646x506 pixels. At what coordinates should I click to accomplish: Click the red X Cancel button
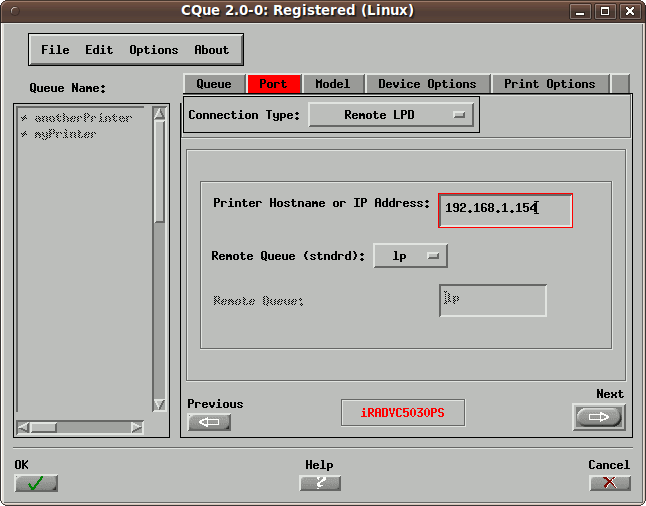[x=609, y=483]
